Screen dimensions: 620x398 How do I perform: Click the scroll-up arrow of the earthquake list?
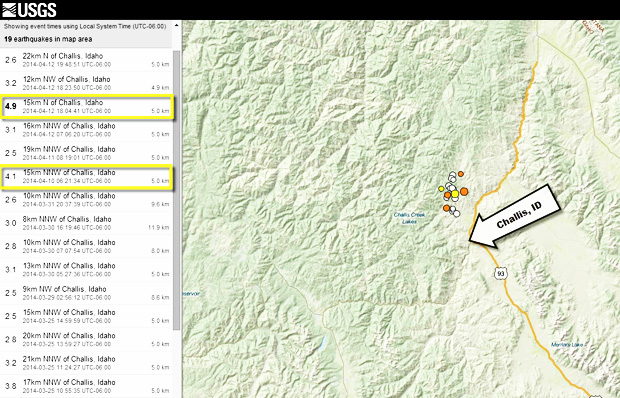coord(176,26)
